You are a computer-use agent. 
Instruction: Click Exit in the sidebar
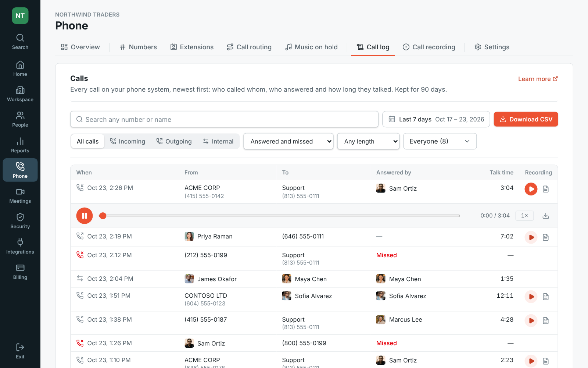(20, 351)
